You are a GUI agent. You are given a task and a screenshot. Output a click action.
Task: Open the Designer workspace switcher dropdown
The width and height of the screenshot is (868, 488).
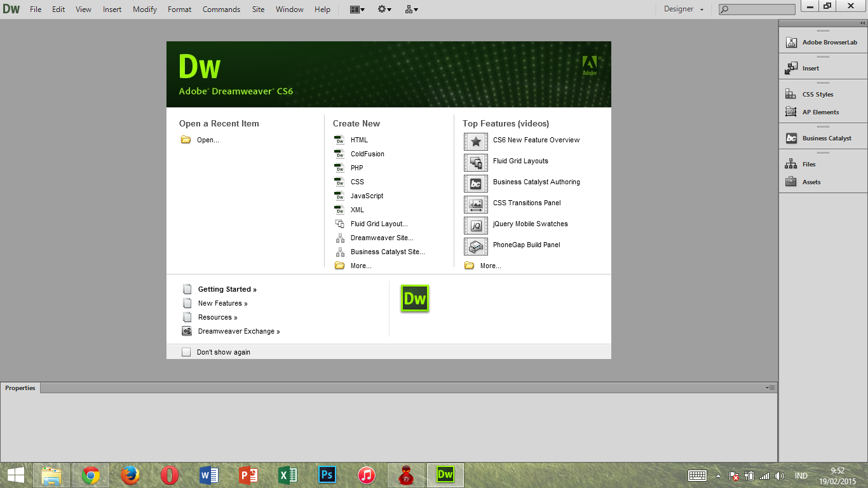click(684, 9)
